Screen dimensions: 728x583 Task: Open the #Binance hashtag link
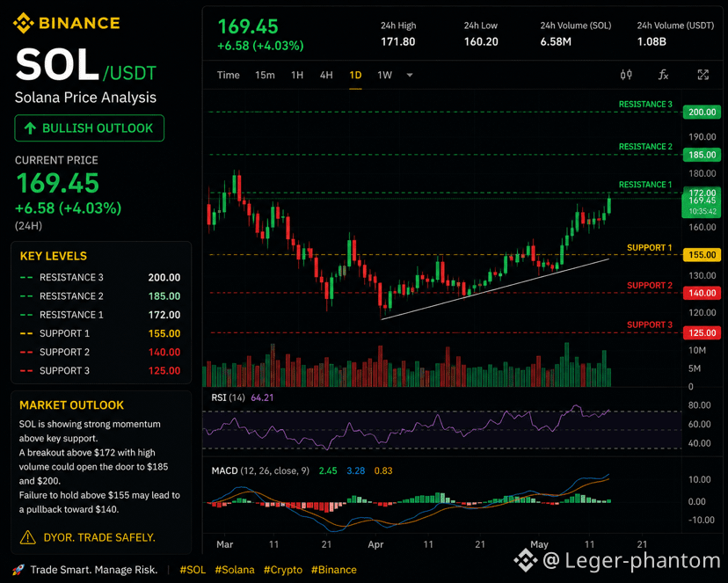click(x=334, y=570)
